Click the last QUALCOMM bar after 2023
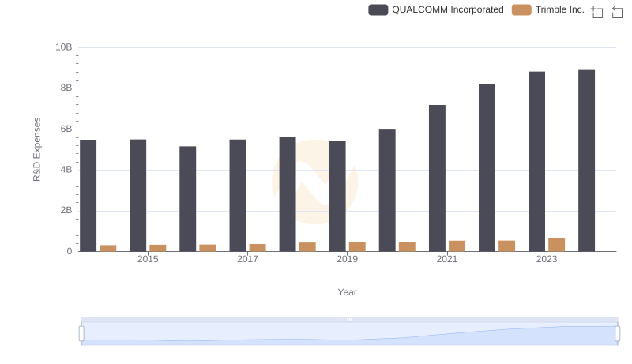Image resolution: width=632 pixels, height=364 pixels. tap(586, 160)
